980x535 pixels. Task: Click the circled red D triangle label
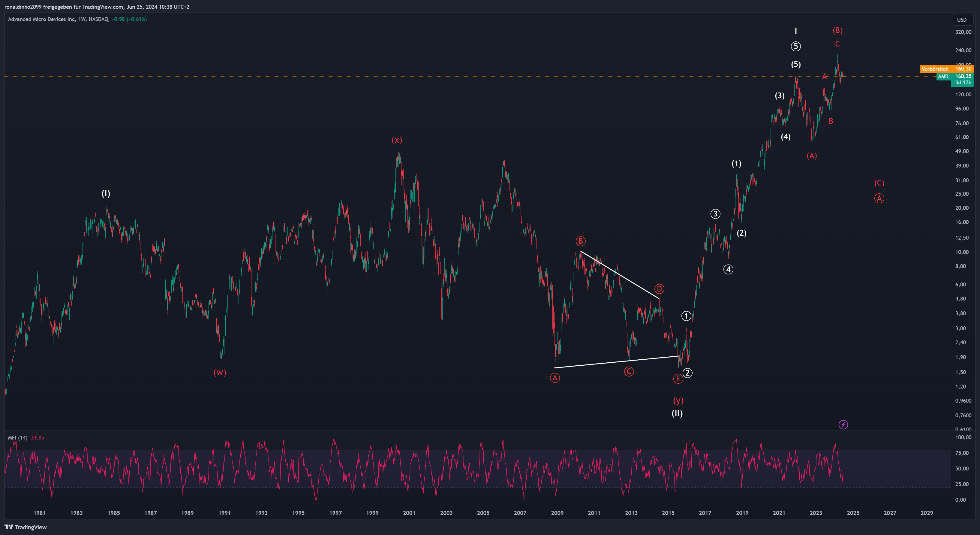659,289
